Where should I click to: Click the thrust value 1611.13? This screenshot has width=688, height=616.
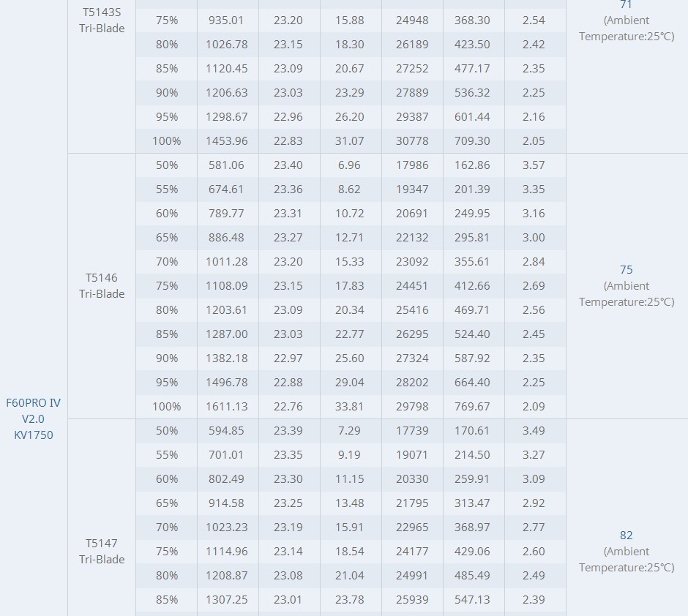coord(227,406)
